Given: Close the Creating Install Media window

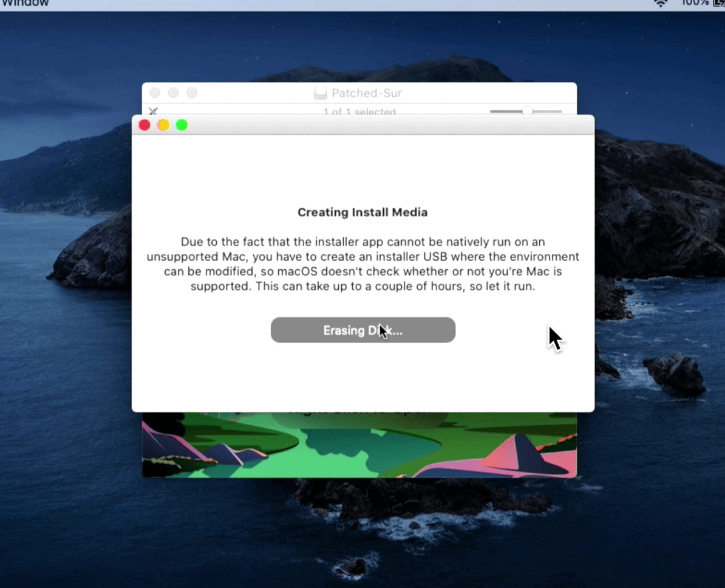Looking at the screenshot, I should coord(145,125).
